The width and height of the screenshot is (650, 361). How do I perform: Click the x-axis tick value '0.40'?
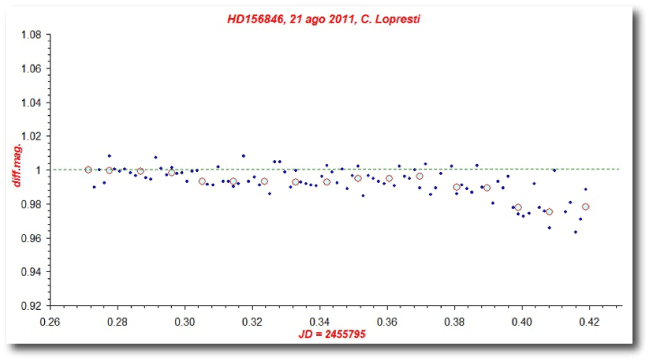(522, 322)
